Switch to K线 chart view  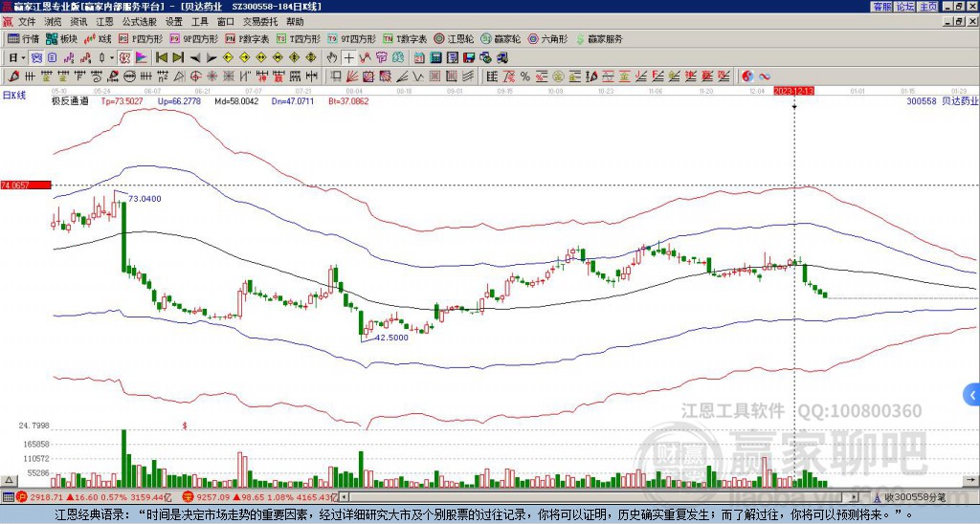97,38
